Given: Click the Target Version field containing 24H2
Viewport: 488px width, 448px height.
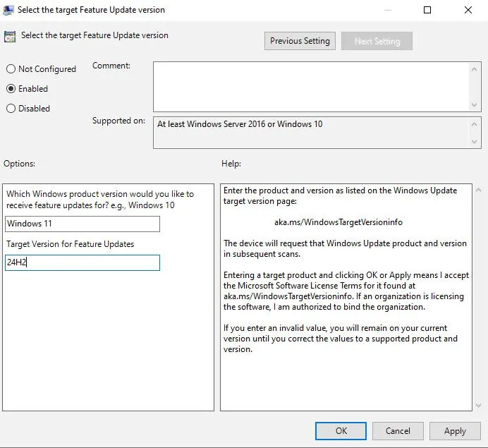Looking at the screenshot, I should (x=83, y=262).
